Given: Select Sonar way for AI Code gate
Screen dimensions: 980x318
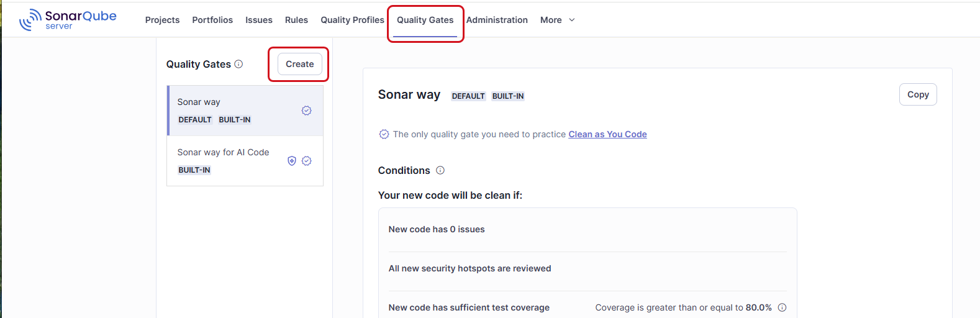Looking at the screenshot, I should (224, 153).
